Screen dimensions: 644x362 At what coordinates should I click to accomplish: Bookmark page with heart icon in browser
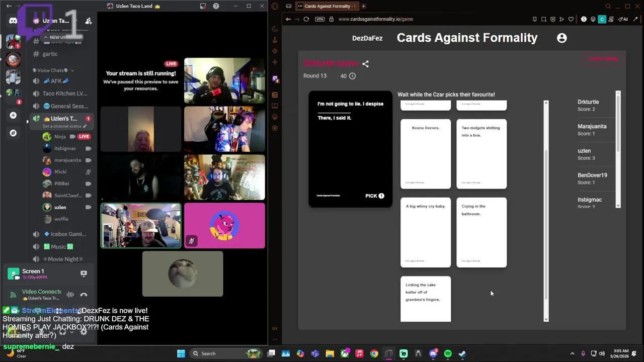(571, 19)
